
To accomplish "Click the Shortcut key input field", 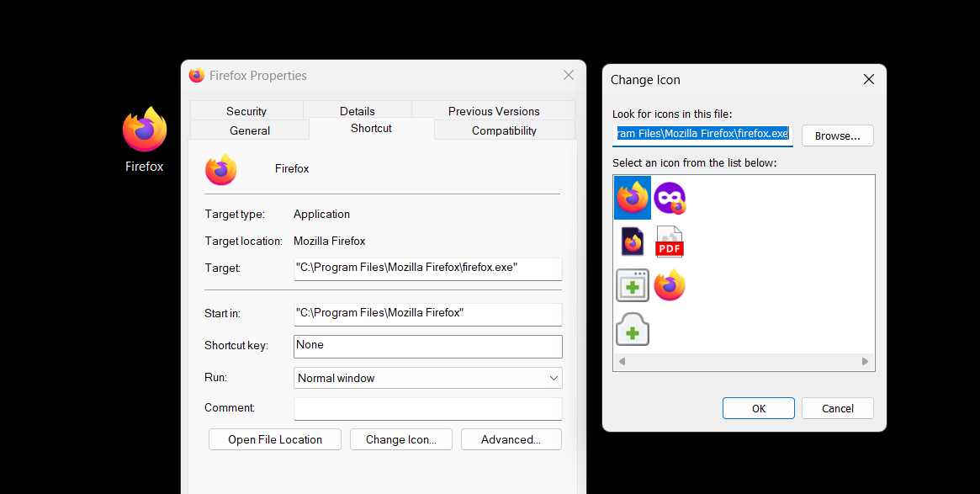I will click(427, 346).
